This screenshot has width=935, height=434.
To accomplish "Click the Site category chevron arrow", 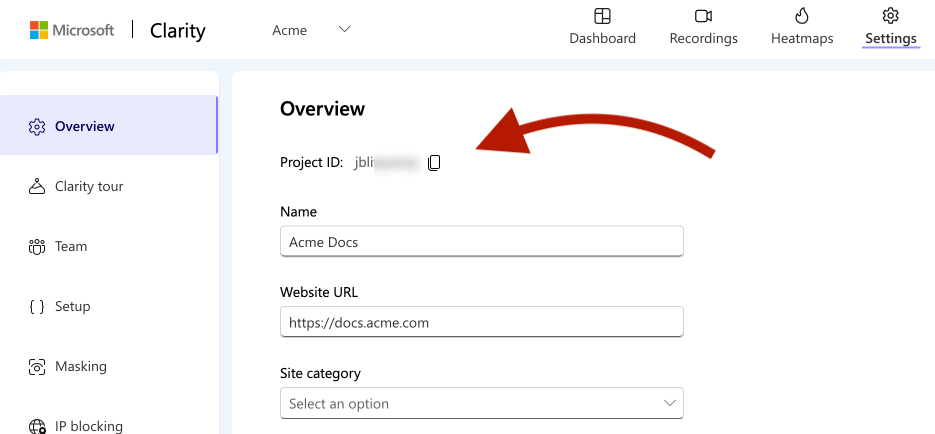I will (x=670, y=404).
